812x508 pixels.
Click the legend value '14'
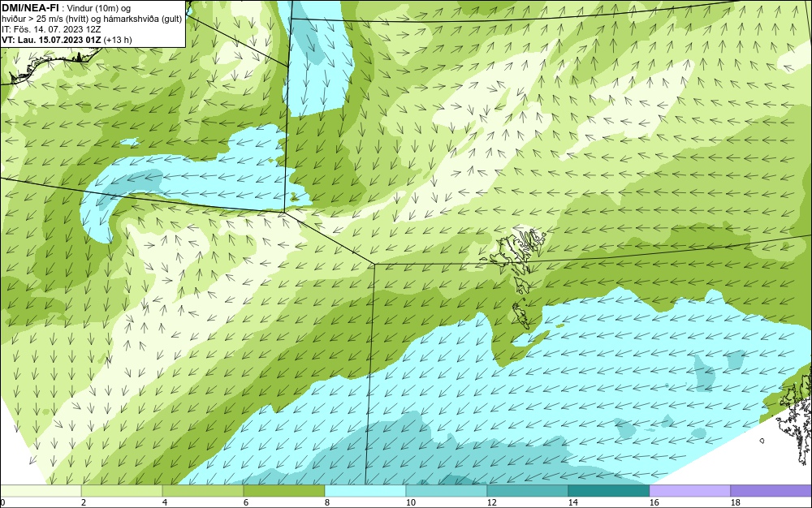572,502
